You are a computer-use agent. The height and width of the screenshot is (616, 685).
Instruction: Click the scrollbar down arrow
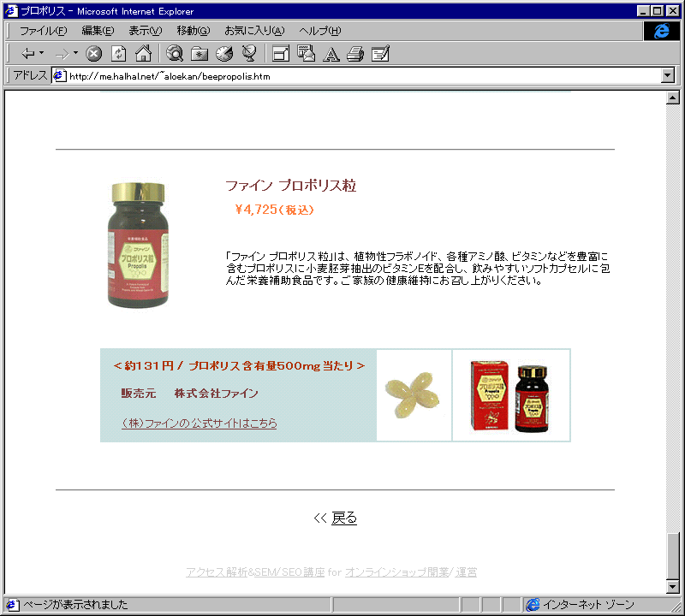coord(673,587)
